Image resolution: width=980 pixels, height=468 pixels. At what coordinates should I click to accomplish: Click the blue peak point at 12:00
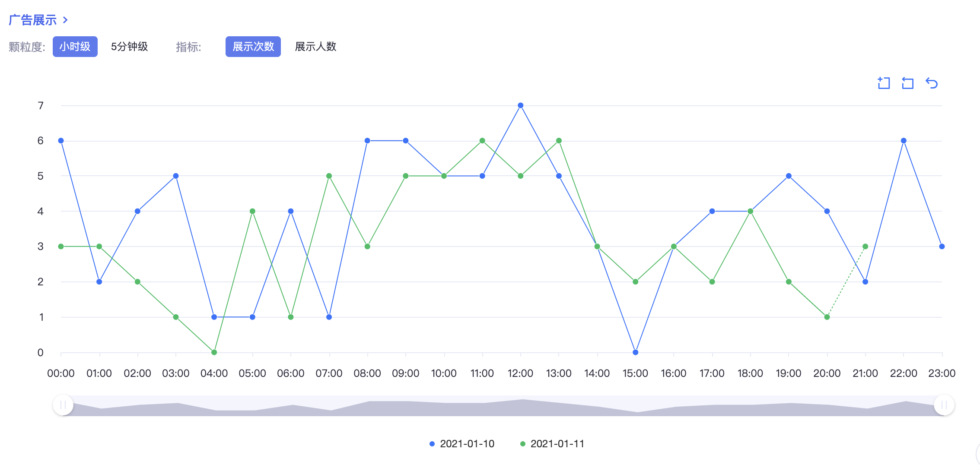pos(521,105)
